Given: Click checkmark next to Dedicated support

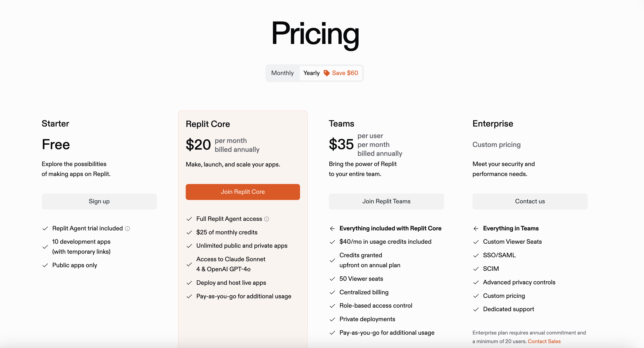Looking at the screenshot, I should 476,309.
